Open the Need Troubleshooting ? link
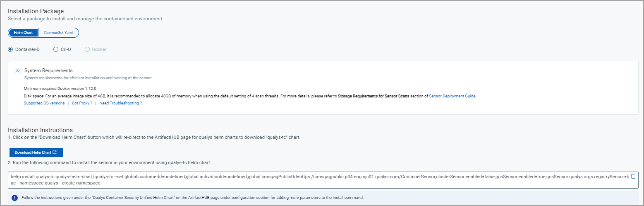 pyautogui.click(x=120, y=103)
